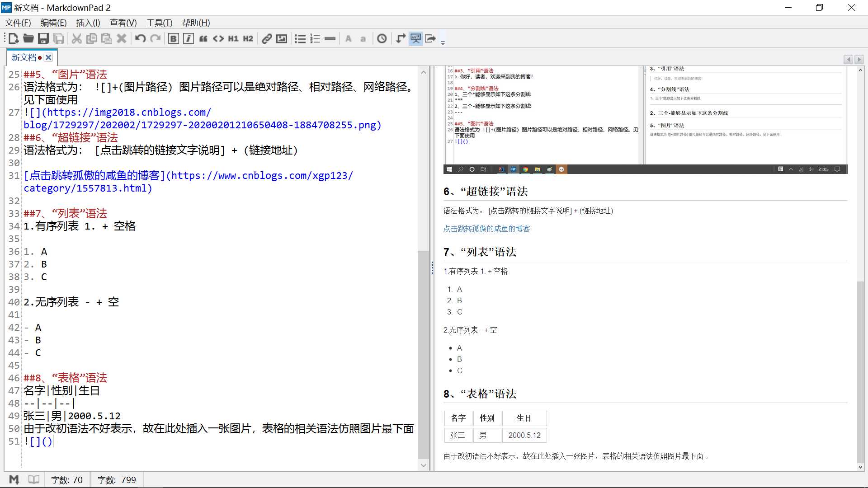Click the embedded screenshot image in preview

[x=645, y=120]
